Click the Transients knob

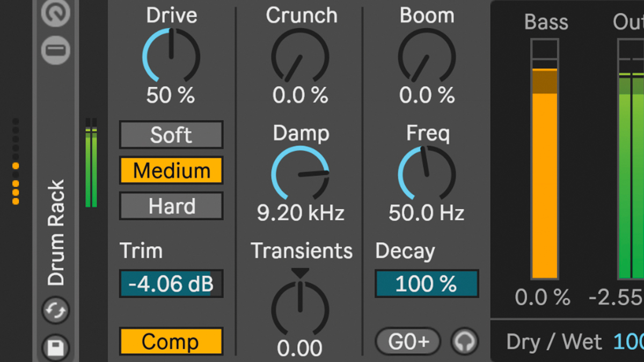(300, 308)
